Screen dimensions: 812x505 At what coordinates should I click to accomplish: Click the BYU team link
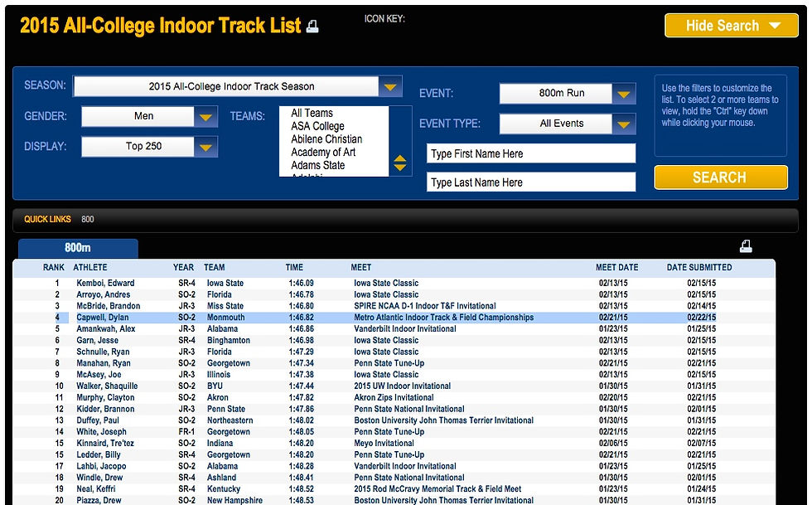coord(215,386)
